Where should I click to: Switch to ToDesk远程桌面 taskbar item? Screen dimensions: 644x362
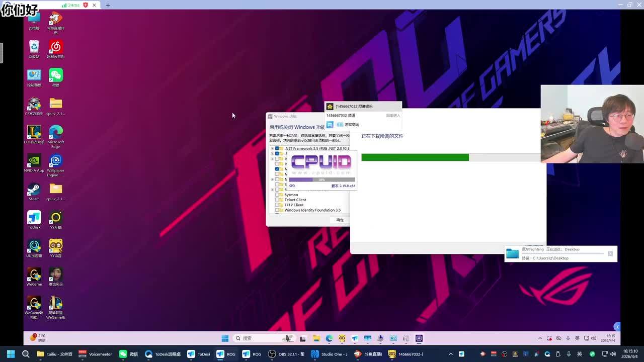tap(163, 354)
